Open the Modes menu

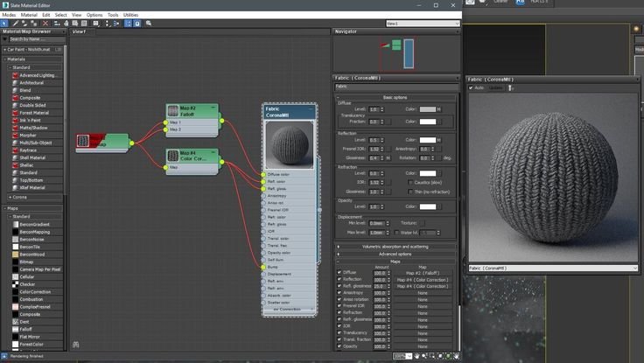tap(9, 15)
